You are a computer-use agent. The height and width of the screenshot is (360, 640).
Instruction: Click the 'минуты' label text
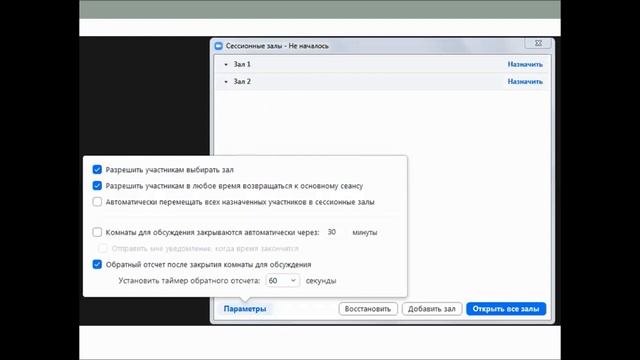(x=364, y=232)
